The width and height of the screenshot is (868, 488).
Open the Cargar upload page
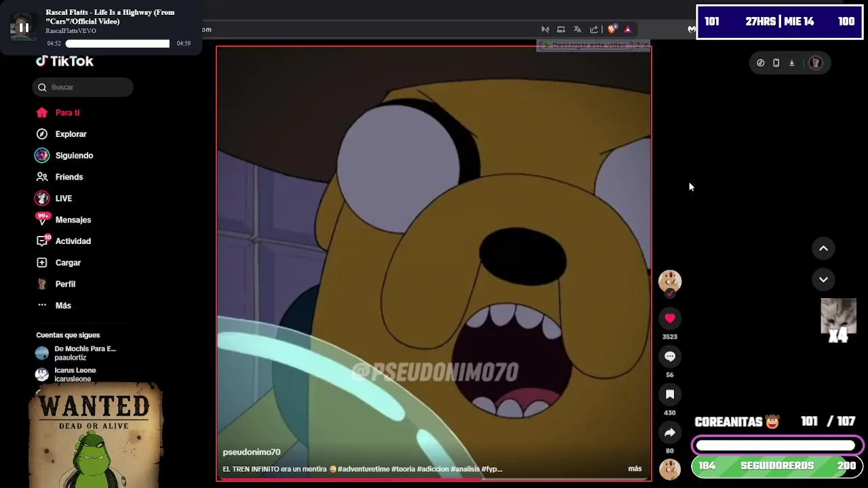coord(68,262)
